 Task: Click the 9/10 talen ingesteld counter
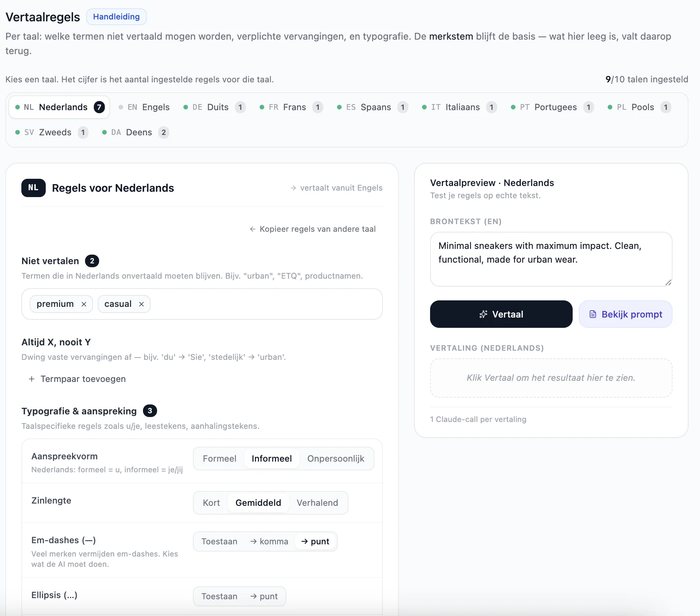pos(647,79)
